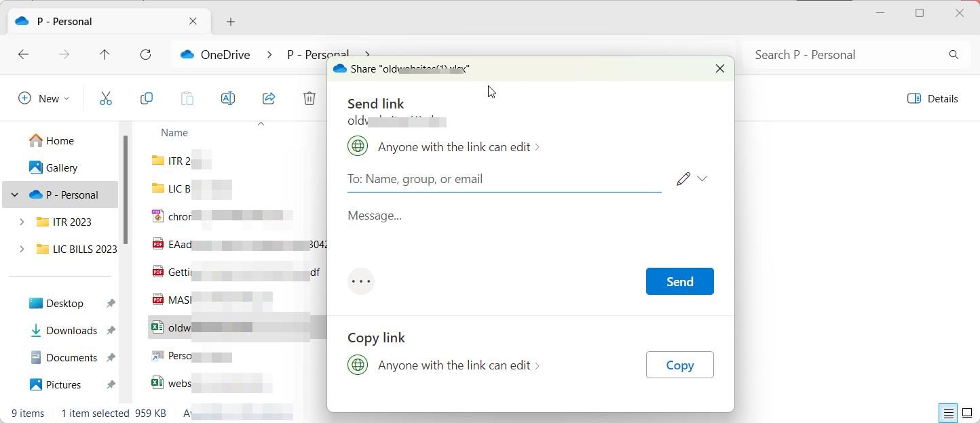Click the Delete trash icon
Image resolution: width=980 pixels, height=423 pixels.
point(309,98)
